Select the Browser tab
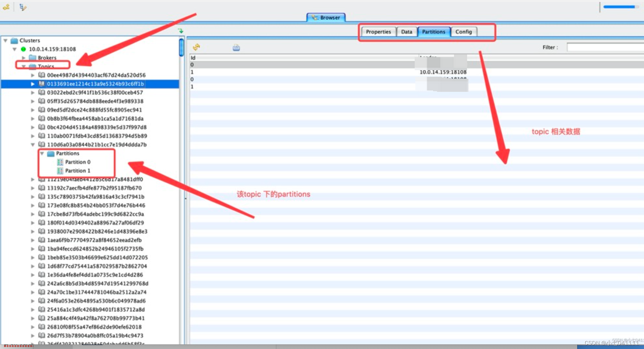The image size is (644, 349). tap(326, 17)
